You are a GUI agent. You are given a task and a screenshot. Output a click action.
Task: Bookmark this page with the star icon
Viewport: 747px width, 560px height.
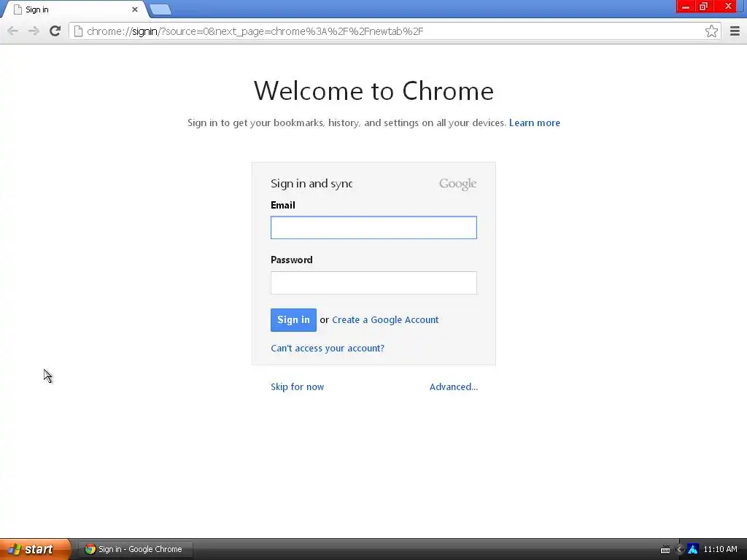click(711, 31)
